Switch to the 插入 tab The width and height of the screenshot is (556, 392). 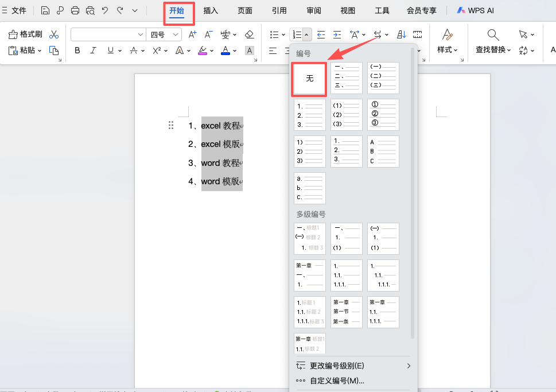coord(211,11)
